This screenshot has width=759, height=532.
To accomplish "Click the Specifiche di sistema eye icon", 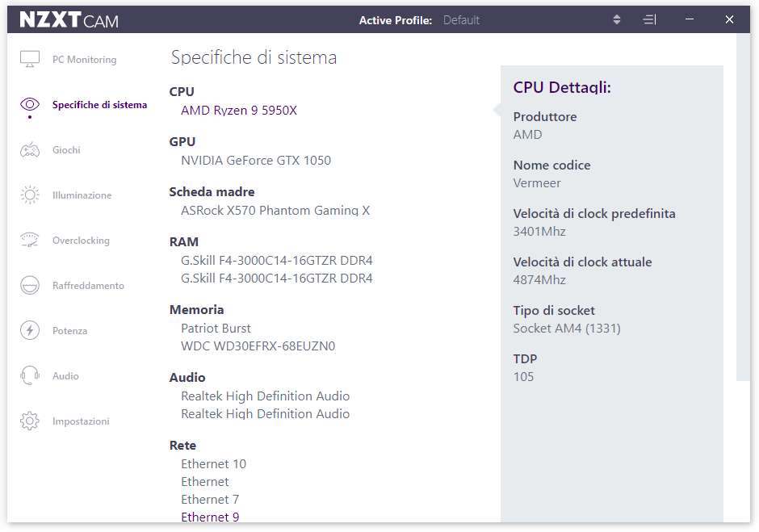I will [30, 104].
